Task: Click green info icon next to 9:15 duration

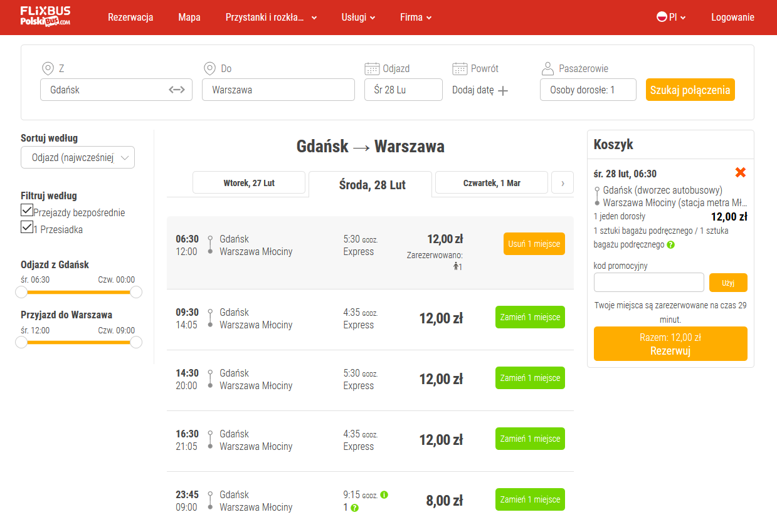Action: pos(384,494)
